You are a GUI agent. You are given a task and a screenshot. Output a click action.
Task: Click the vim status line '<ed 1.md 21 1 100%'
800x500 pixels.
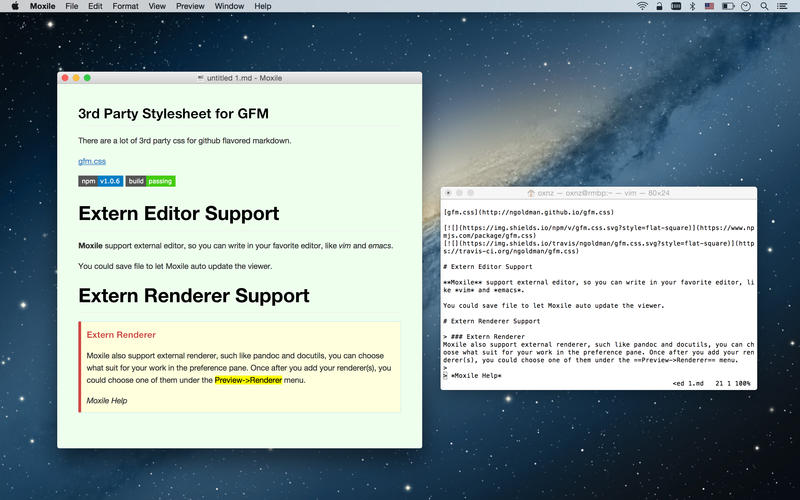click(x=711, y=383)
